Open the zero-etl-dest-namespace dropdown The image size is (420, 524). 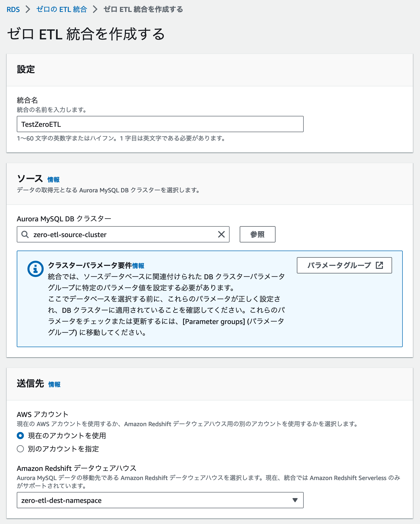point(160,500)
